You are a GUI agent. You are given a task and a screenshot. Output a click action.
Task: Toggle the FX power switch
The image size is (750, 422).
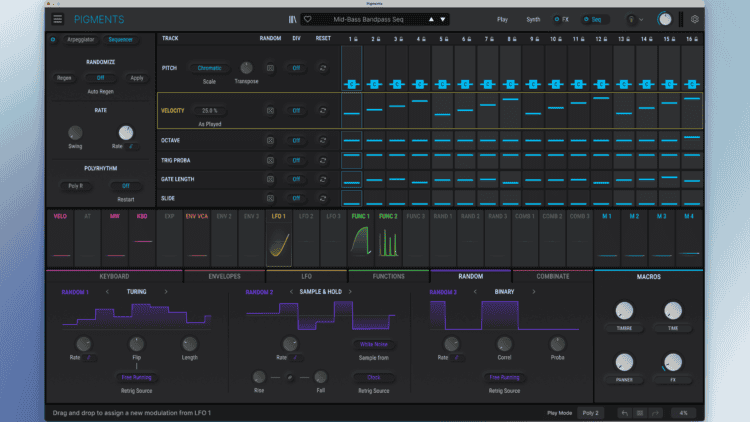[x=556, y=20]
